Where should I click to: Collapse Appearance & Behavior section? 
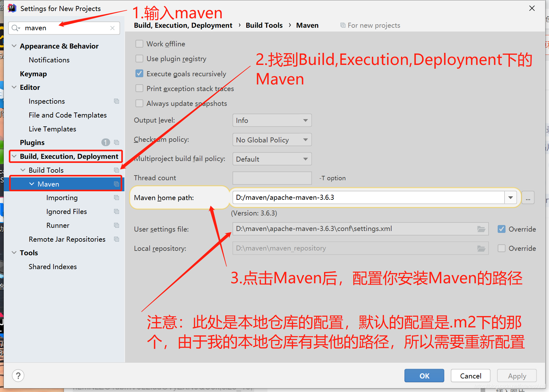coord(14,46)
